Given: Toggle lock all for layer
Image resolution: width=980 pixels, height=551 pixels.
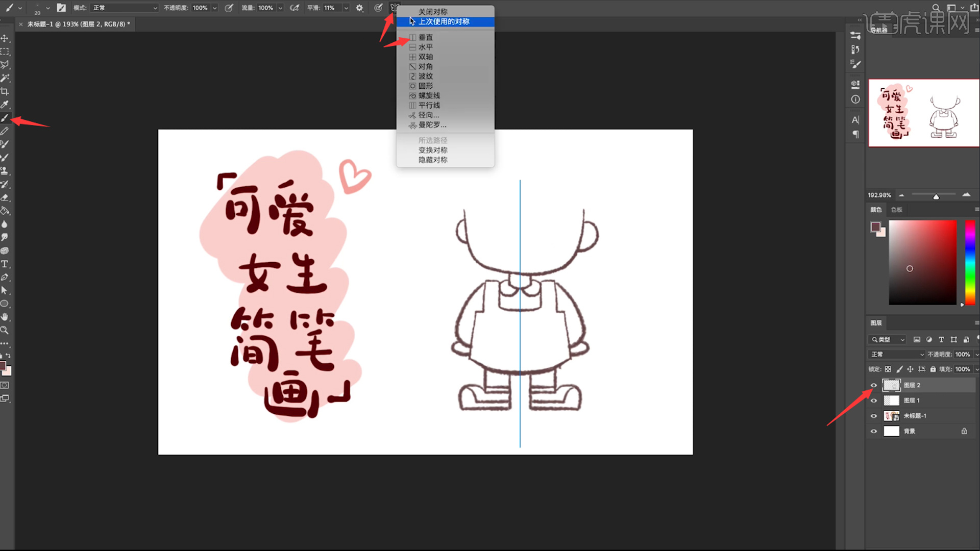Looking at the screenshot, I should pyautogui.click(x=933, y=369).
